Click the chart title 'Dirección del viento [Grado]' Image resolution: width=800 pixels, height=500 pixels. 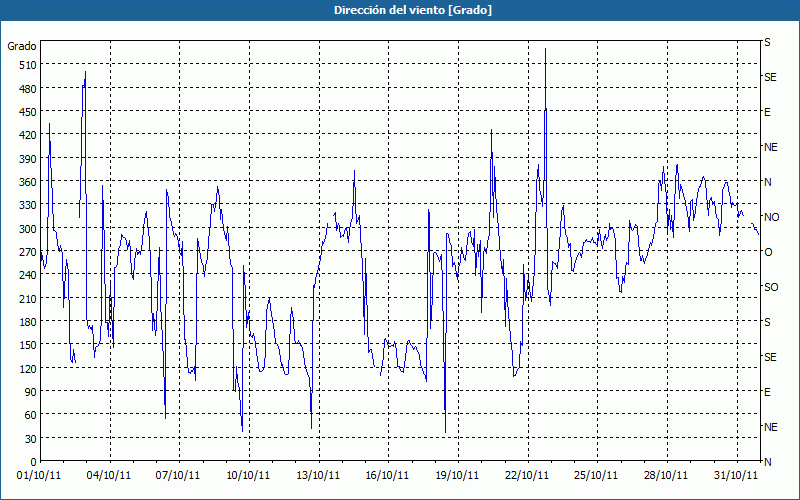pyautogui.click(x=413, y=10)
